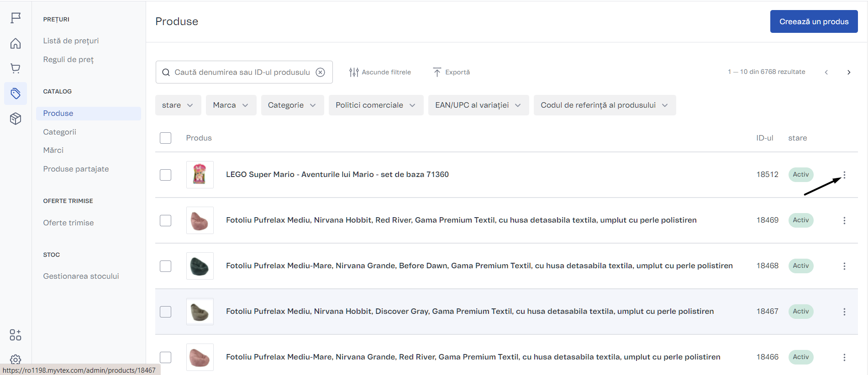Open the apps grid icon
The image size is (868, 375).
pos(16,335)
